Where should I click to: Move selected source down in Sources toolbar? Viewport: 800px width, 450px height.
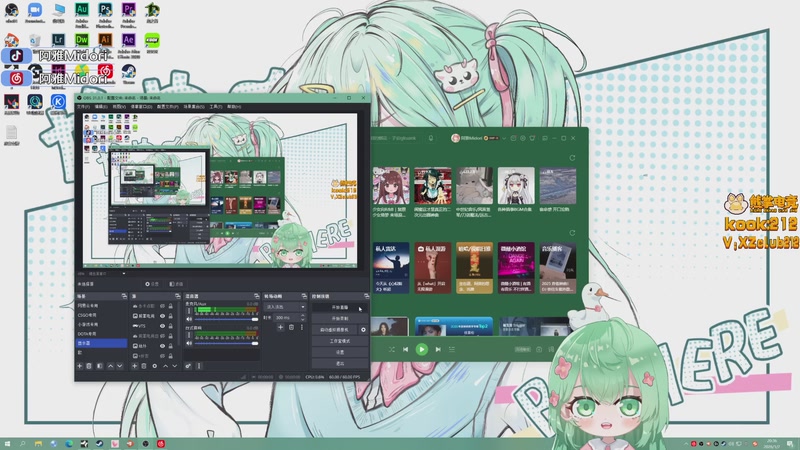174,366
